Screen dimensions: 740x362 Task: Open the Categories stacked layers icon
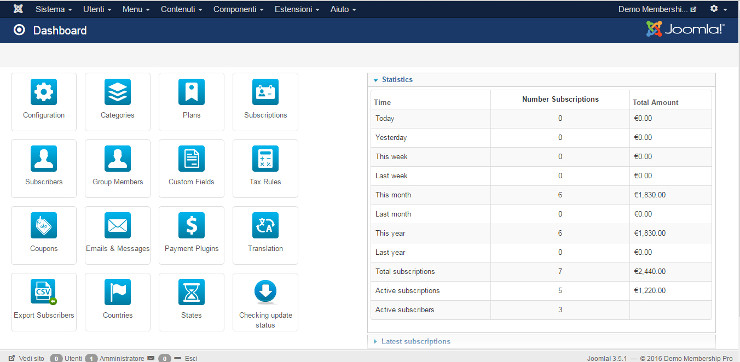[118, 92]
